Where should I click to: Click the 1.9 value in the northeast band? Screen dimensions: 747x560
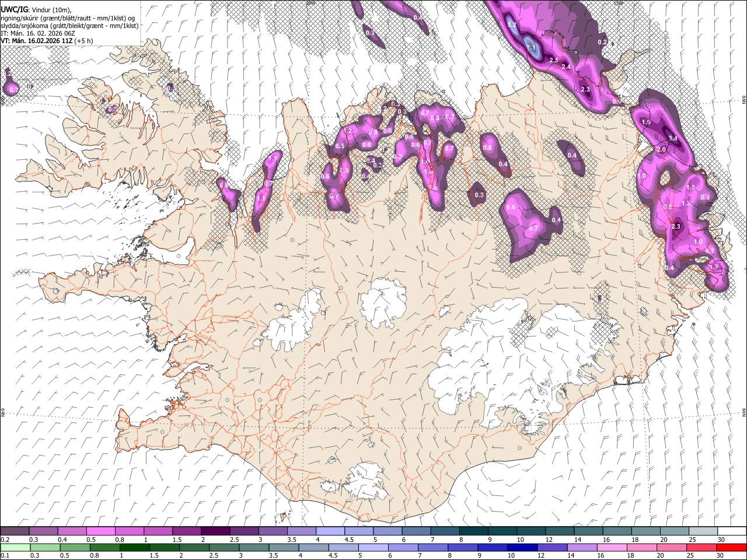[x=645, y=122]
